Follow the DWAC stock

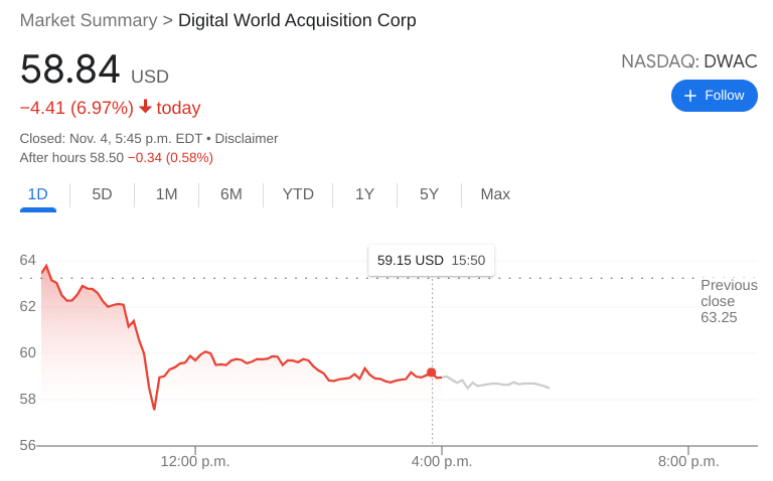714,96
